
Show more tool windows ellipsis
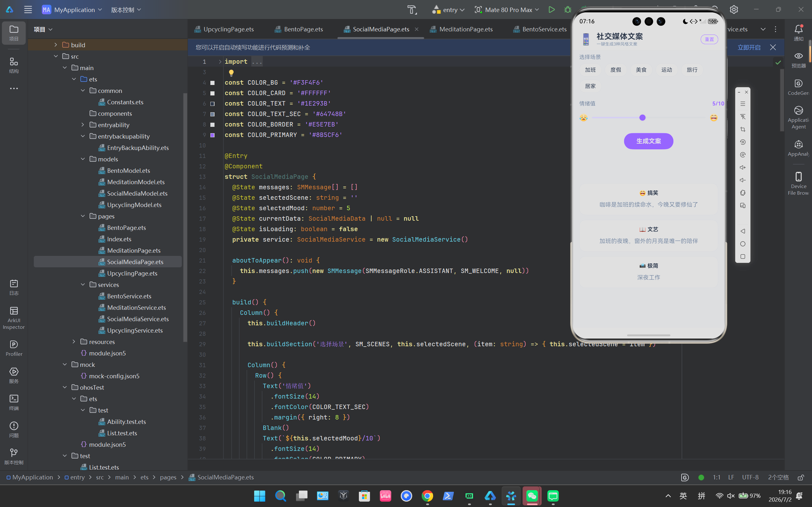point(14,88)
